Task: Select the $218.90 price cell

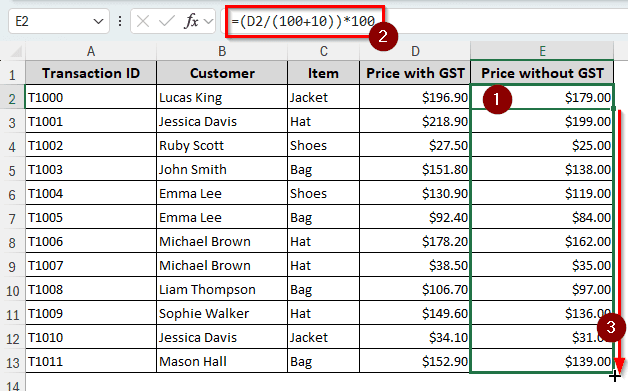Action: [x=415, y=121]
